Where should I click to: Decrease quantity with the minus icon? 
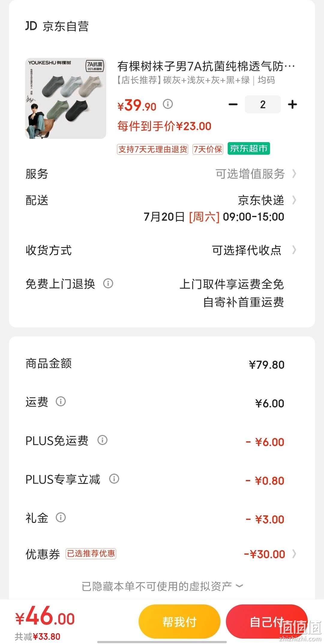[233, 104]
